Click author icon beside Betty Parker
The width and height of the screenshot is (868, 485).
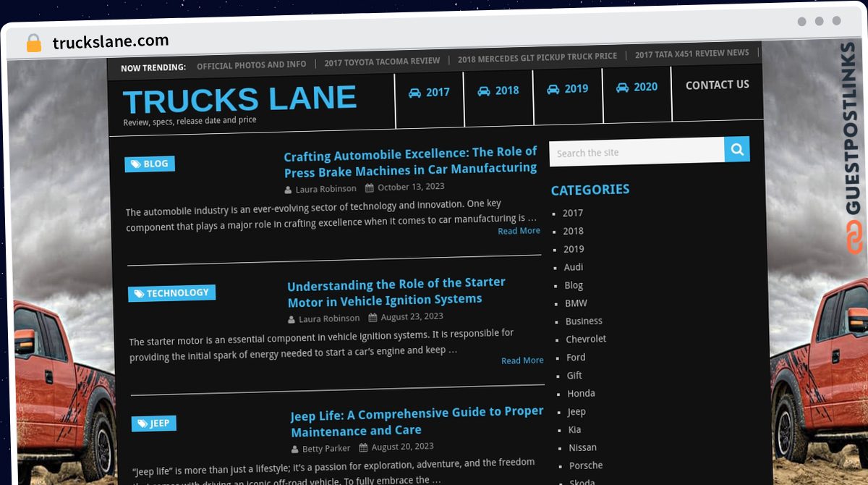tap(295, 450)
